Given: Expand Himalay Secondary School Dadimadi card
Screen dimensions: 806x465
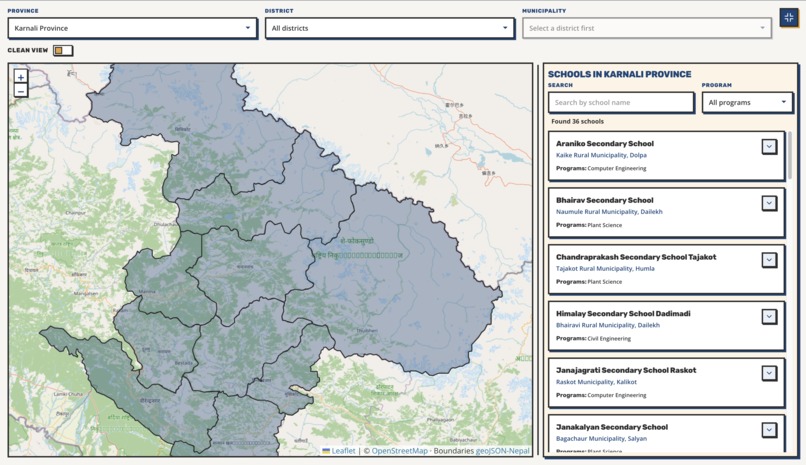Looking at the screenshot, I should [769, 317].
